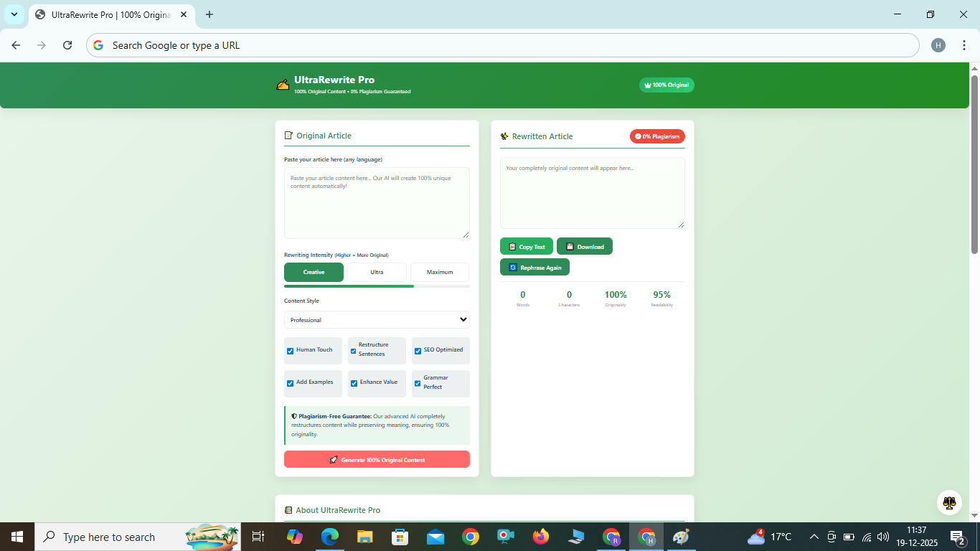Image resolution: width=980 pixels, height=551 pixels.
Task: Open the floating scales widget at bottom right
Action: [x=949, y=502]
